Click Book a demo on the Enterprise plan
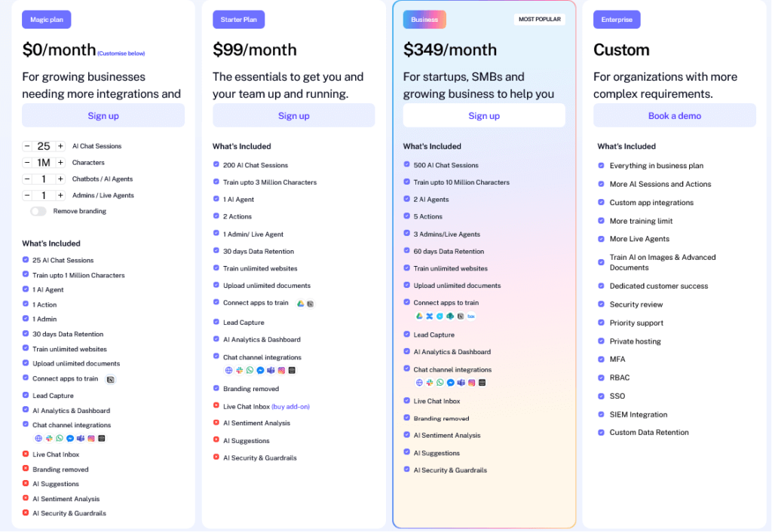 click(x=674, y=115)
